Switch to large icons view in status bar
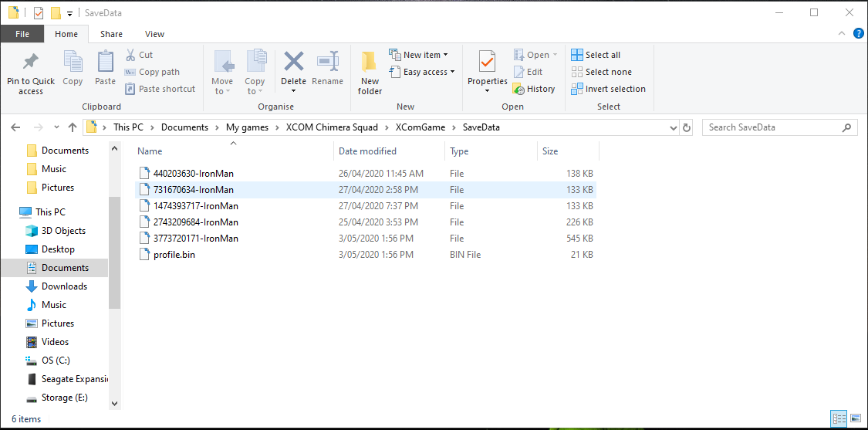Viewport: 868px width, 430px height. [x=855, y=418]
